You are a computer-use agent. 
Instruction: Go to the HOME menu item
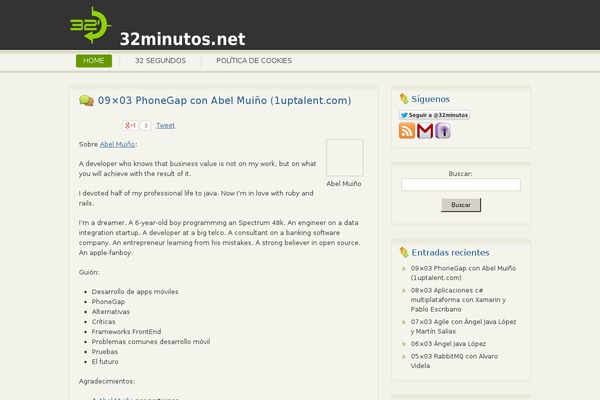coord(94,60)
